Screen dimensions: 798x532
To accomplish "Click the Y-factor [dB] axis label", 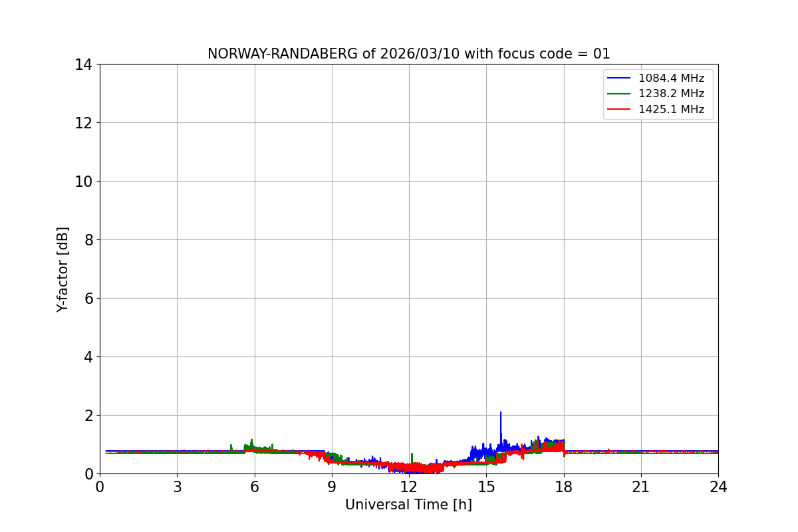I will coord(63,269).
